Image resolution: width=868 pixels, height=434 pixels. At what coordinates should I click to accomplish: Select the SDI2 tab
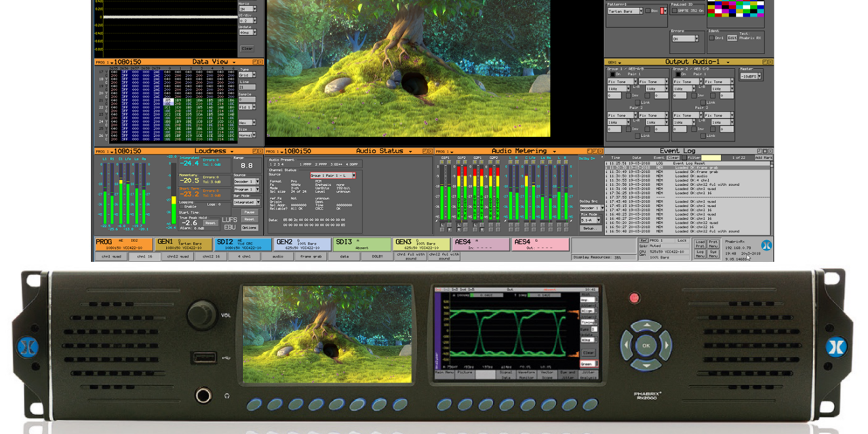(x=243, y=244)
